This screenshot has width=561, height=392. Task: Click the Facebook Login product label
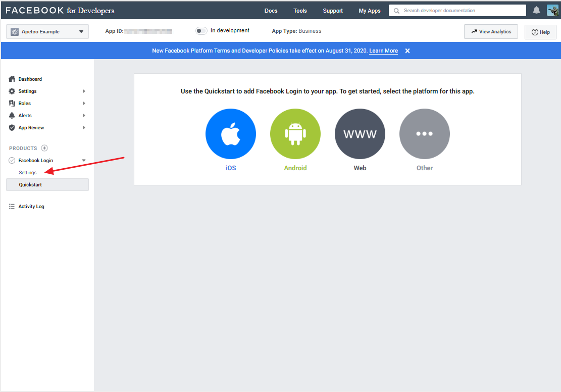(35, 160)
